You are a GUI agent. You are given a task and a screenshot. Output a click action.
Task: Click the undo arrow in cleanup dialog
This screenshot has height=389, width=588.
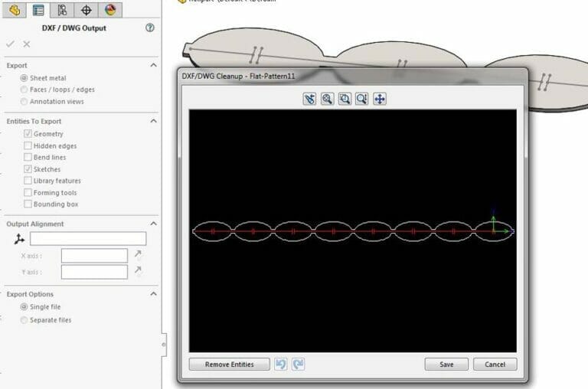tap(280, 364)
